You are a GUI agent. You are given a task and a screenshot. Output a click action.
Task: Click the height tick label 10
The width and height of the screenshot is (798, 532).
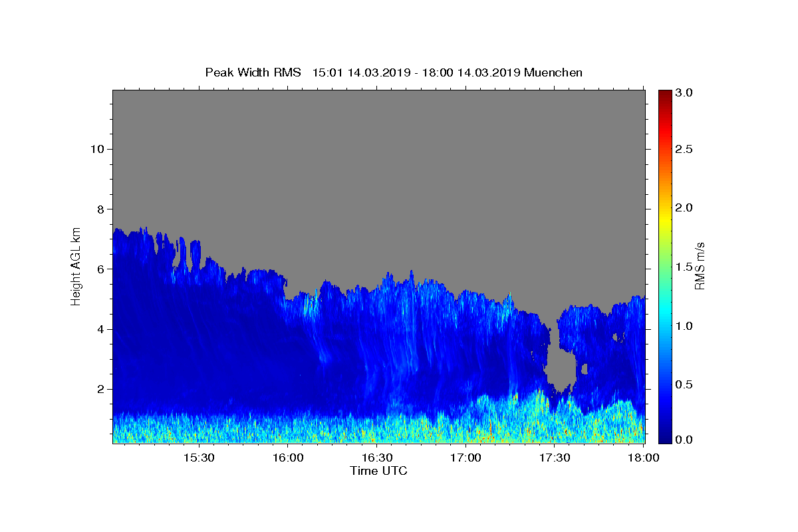pos(97,149)
